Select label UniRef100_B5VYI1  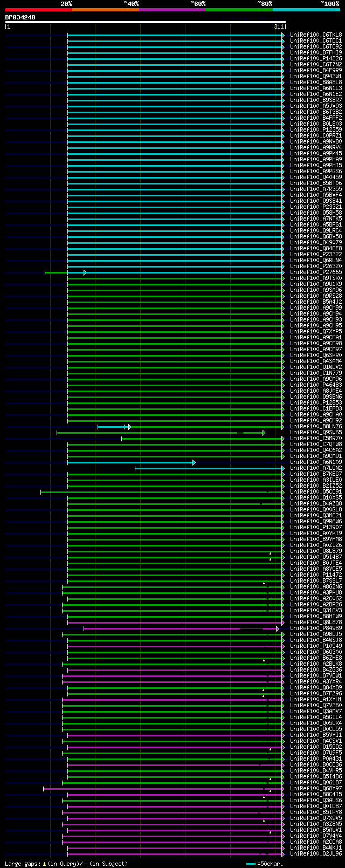pos(316,735)
